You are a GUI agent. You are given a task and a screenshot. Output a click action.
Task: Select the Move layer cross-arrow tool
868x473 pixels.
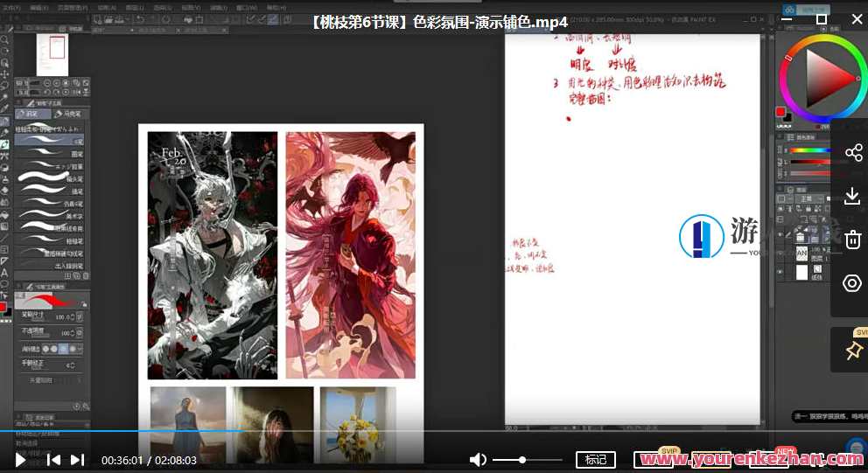click(4, 73)
